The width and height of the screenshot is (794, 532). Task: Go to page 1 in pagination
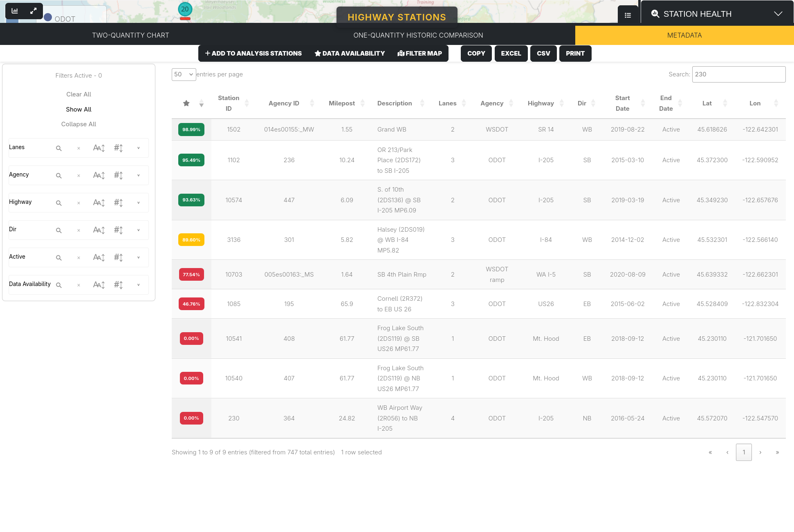[744, 452]
